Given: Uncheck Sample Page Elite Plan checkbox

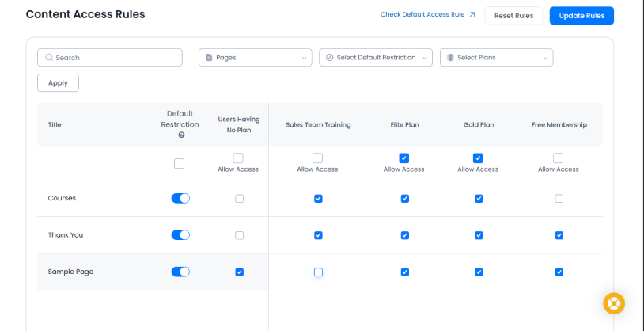Looking at the screenshot, I should [405, 272].
